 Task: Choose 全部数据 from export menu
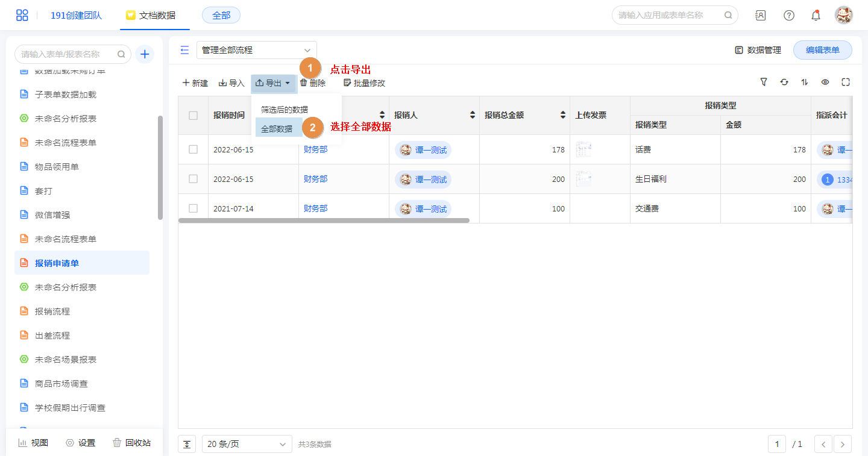[x=277, y=129]
